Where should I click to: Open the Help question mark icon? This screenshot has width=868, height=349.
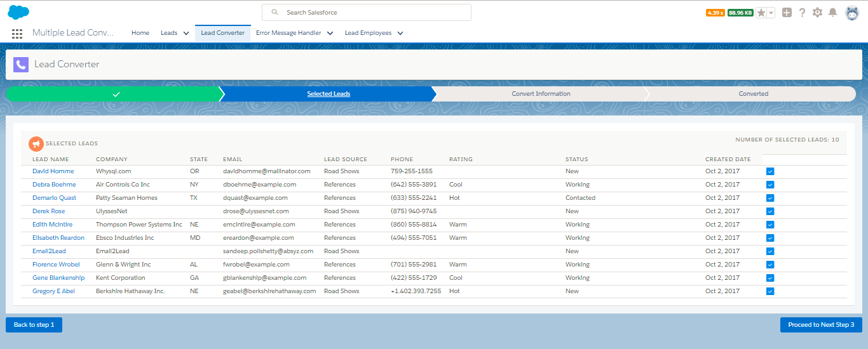[x=802, y=13]
